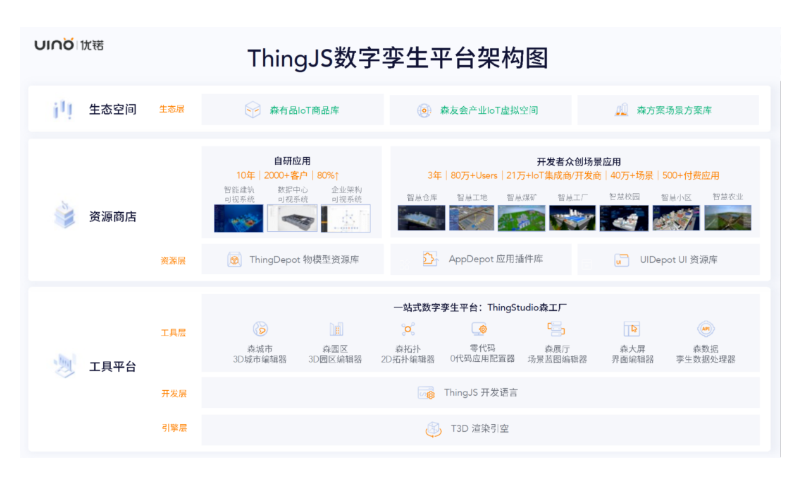801x478 pixels.
Task: Click the 智慧仓库 scene thumbnail
Action: click(421, 217)
